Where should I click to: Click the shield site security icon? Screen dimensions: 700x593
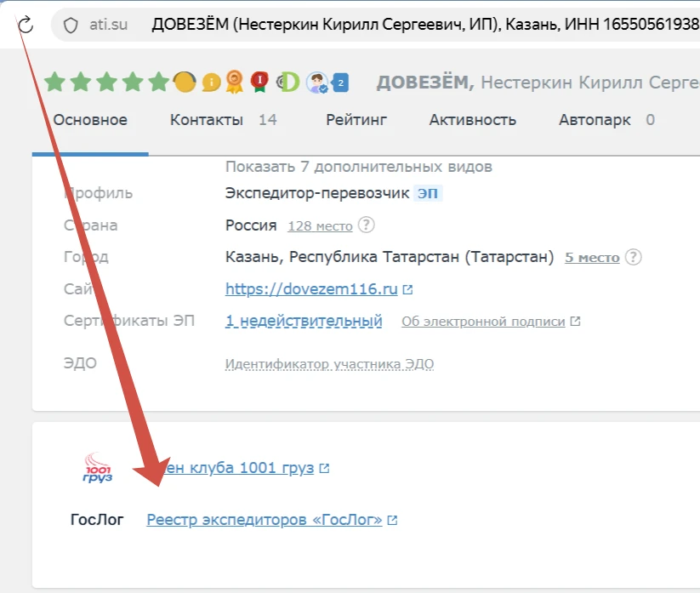coord(71,25)
